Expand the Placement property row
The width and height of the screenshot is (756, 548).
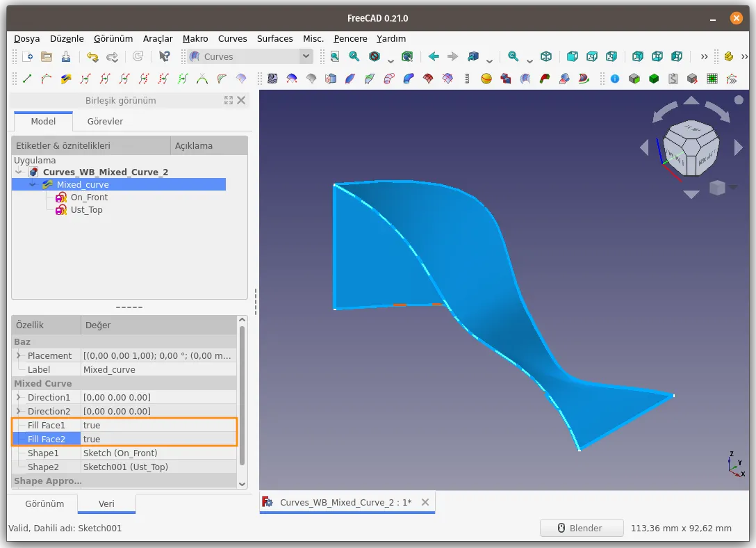pos(18,355)
